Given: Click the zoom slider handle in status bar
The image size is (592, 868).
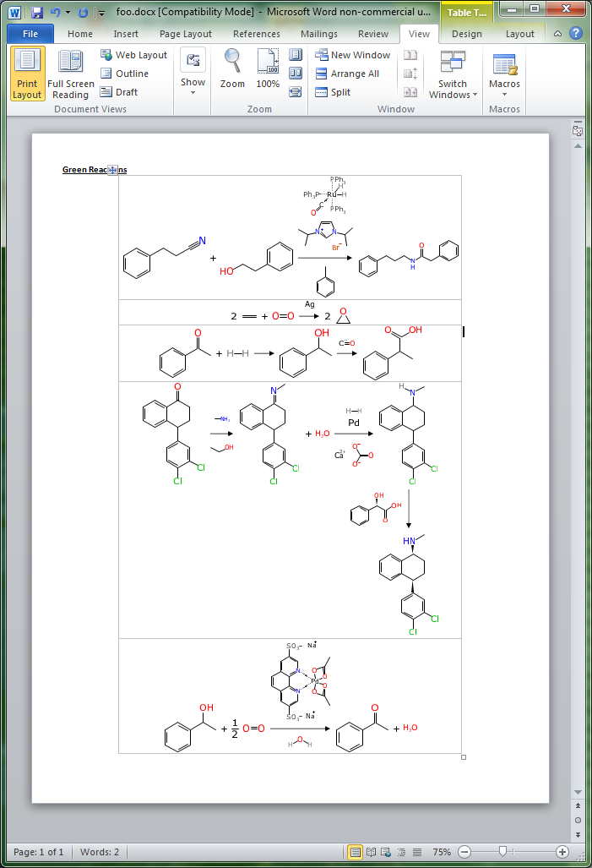Looking at the screenshot, I should point(502,852).
